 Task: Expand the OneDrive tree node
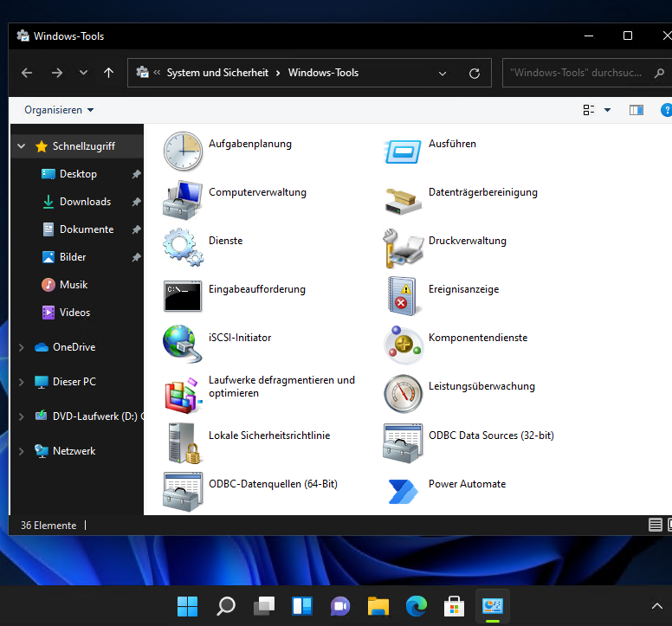(21, 347)
